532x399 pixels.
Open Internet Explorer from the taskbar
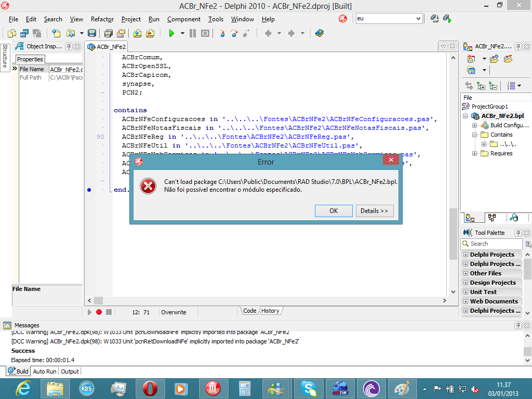pyautogui.click(x=24, y=389)
